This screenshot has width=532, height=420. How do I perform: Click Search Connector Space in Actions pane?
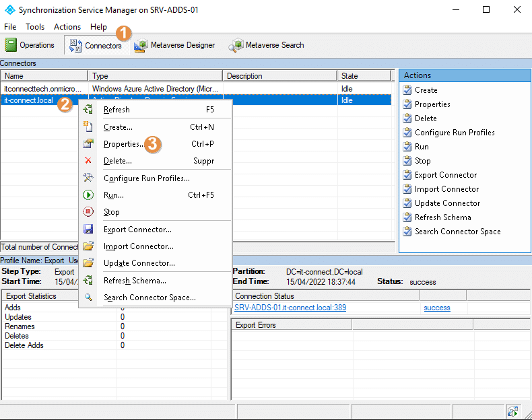(x=457, y=232)
